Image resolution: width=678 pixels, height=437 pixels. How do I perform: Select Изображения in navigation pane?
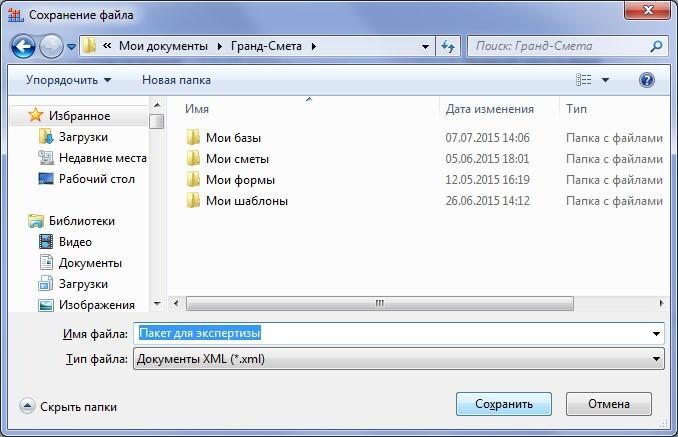pyautogui.click(x=97, y=305)
